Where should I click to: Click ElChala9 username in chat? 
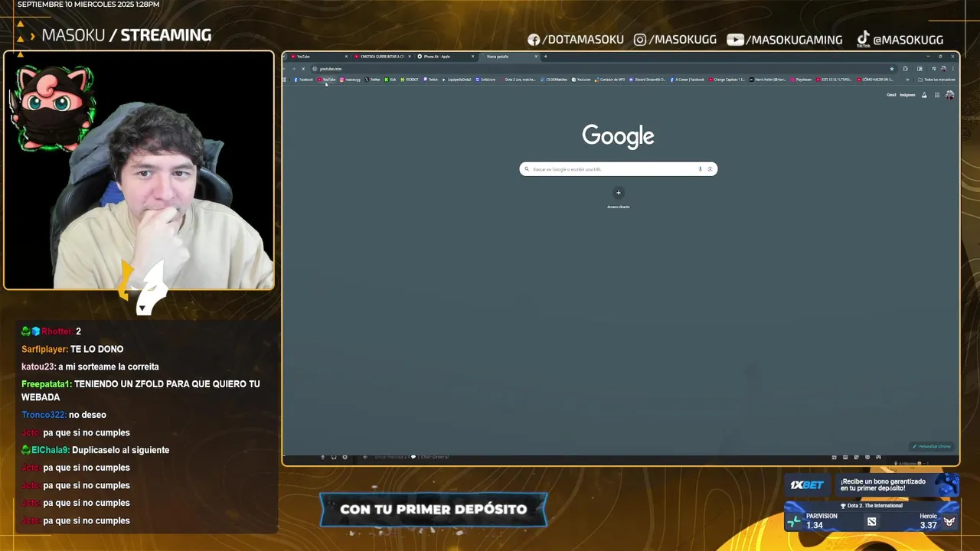51,450
